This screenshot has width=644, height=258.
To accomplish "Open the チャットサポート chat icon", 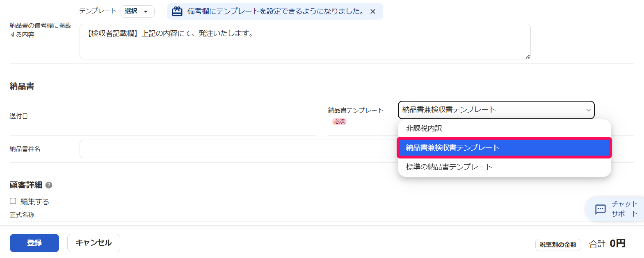I will (600, 209).
